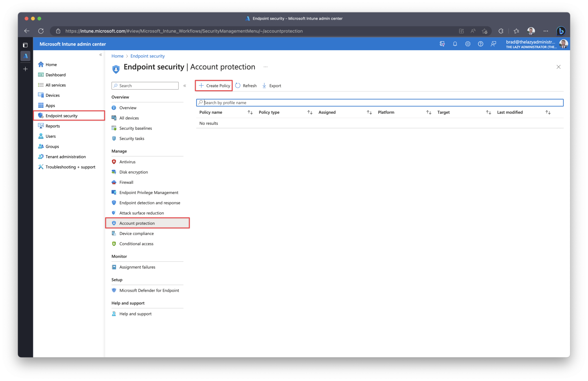Screen dimensions: 588x381
Task: Open more options ellipsis beside page title
Action: pos(266,67)
